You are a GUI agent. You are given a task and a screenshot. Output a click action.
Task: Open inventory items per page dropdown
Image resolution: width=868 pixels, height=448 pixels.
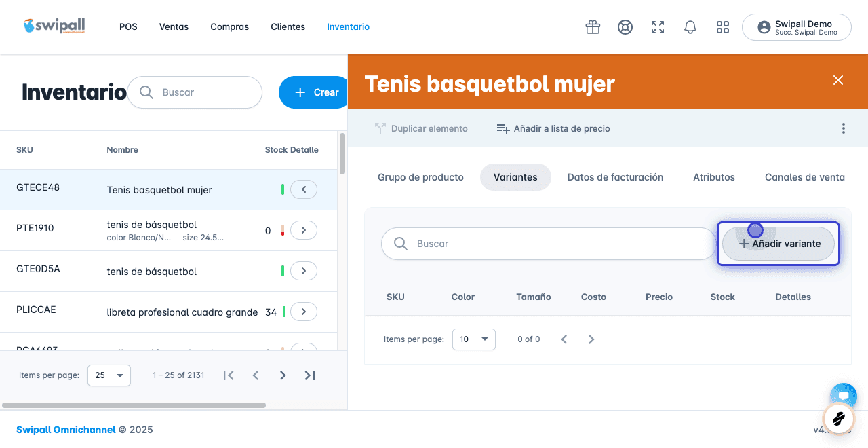point(109,375)
